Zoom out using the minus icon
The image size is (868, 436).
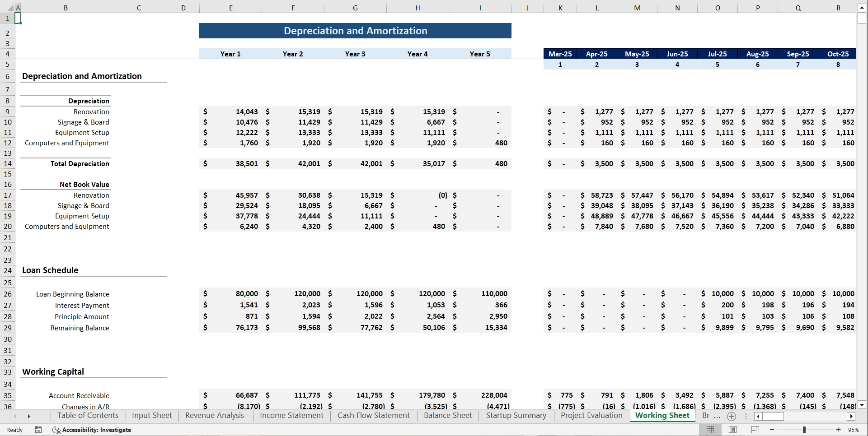click(771, 430)
